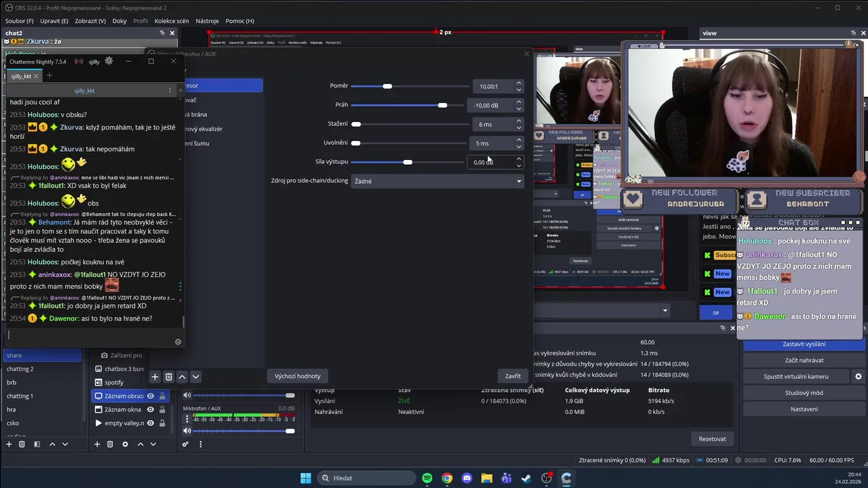Click Zastavit vysílání button
Image resolution: width=868 pixels, height=488 pixels.
(804, 344)
